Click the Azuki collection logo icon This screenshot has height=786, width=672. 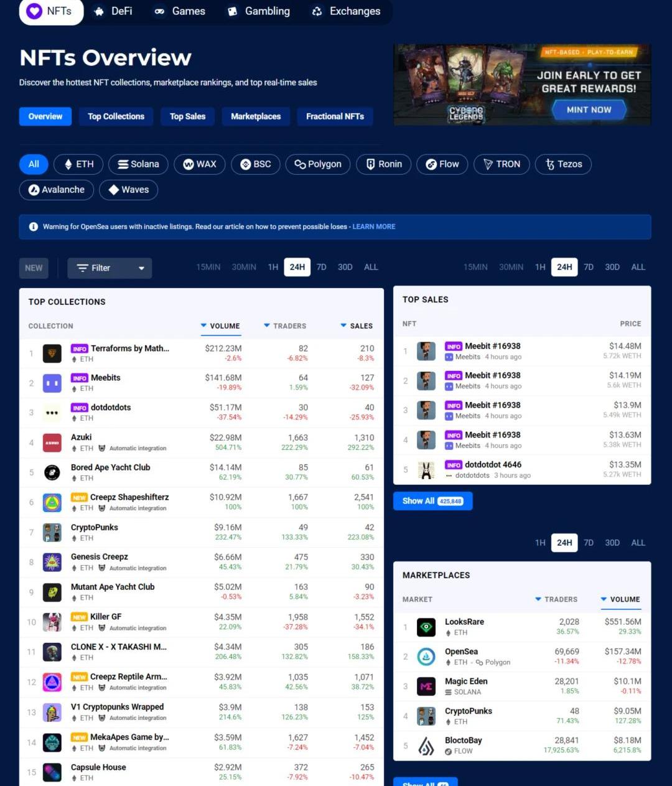(x=52, y=442)
